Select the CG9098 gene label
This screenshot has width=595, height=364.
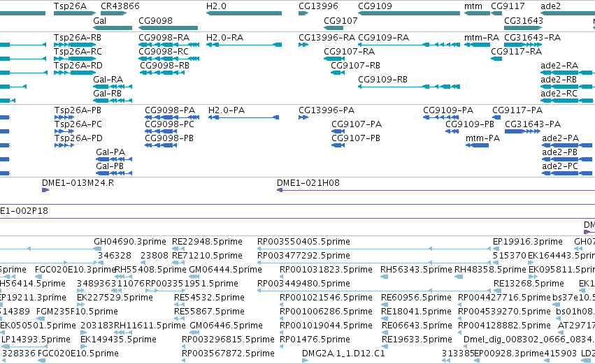click(155, 21)
